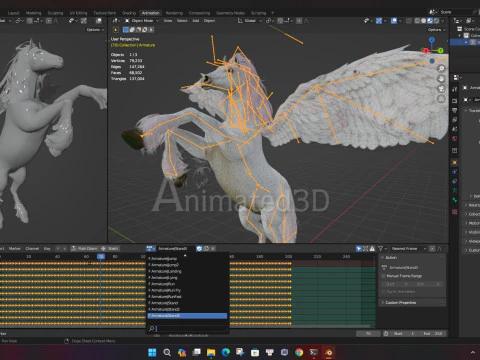Toggle the Manual Frame Range checkbox
This screenshot has width=480, height=360.
pyautogui.click(x=384, y=276)
